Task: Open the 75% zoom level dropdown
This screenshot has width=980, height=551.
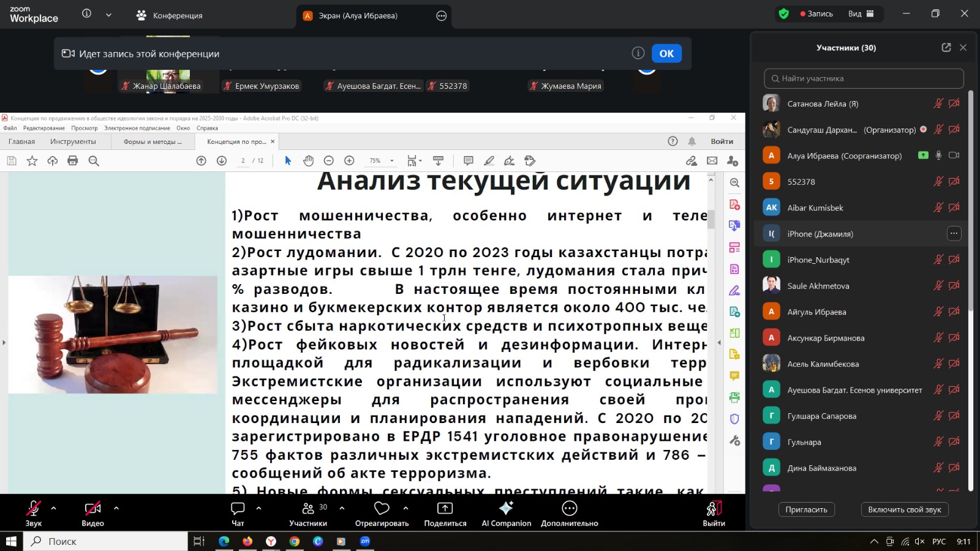Action: tap(392, 161)
